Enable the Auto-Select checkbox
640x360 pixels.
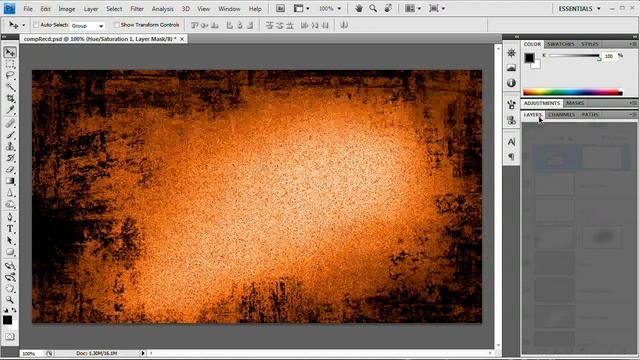click(x=36, y=25)
